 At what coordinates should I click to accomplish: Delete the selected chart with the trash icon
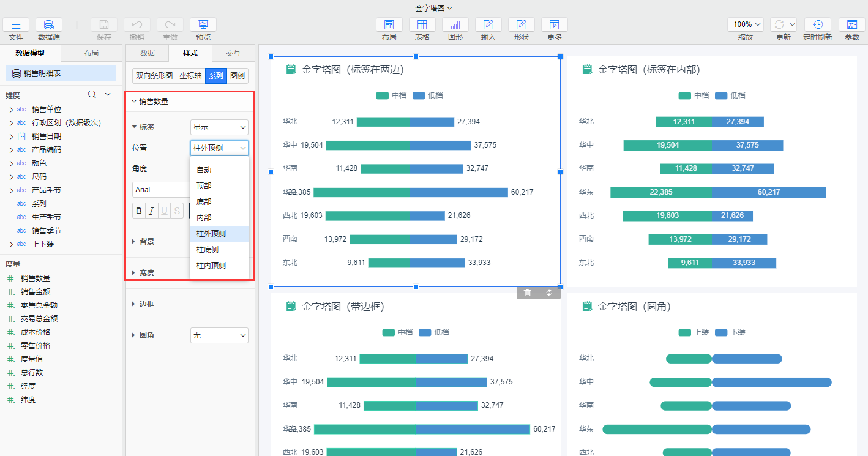[527, 293]
